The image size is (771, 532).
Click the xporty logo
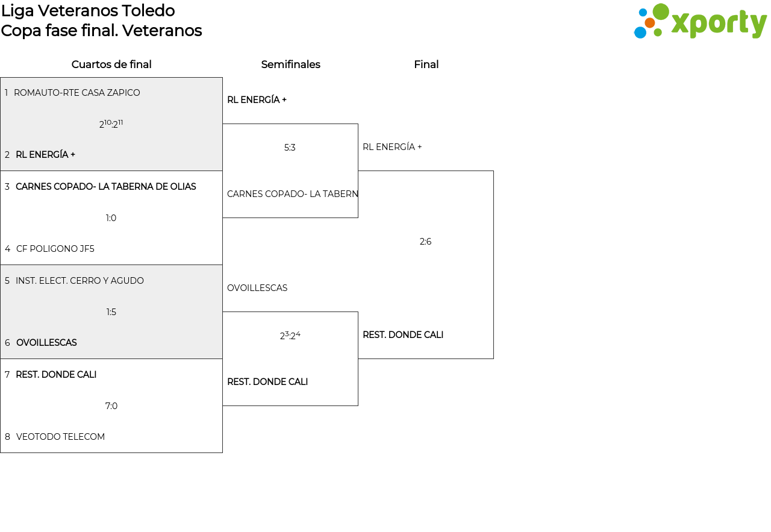tap(700, 22)
